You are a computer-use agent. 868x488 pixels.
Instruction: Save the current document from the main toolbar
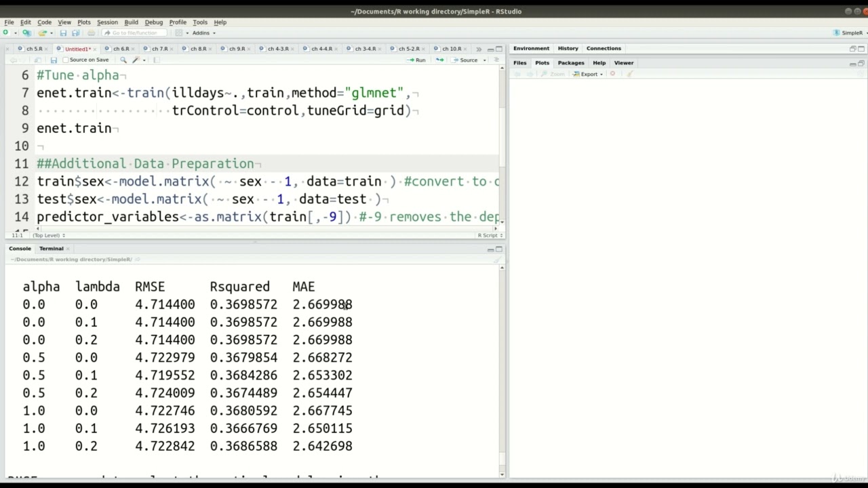63,33
